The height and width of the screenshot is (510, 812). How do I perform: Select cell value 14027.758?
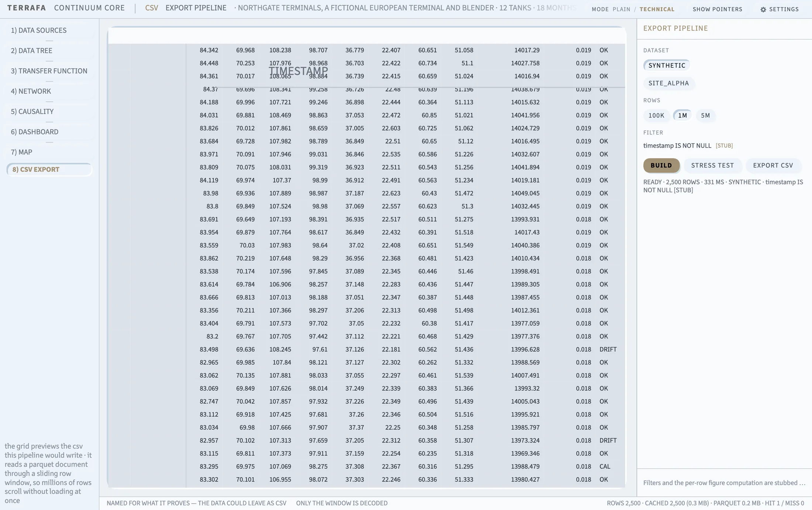click(x=525, y=63)
